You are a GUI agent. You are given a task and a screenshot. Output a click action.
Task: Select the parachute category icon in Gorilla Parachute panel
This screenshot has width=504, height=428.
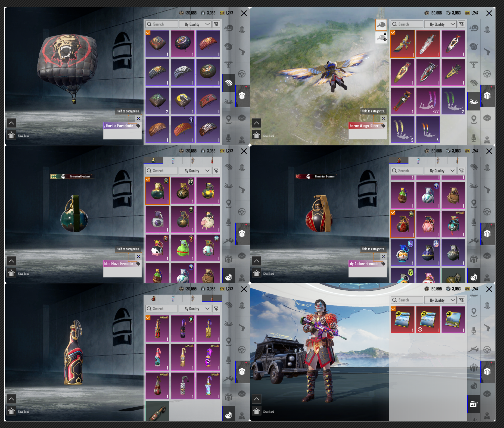point(229,83)
